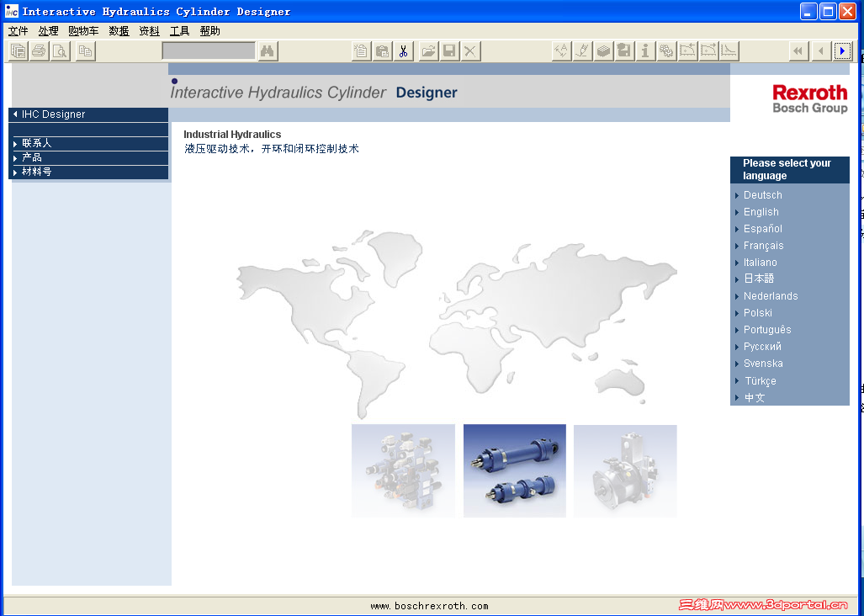The image size is (864, 616).
Task: Expand the 联系人 sidebar item
Action: coord(88,143)
